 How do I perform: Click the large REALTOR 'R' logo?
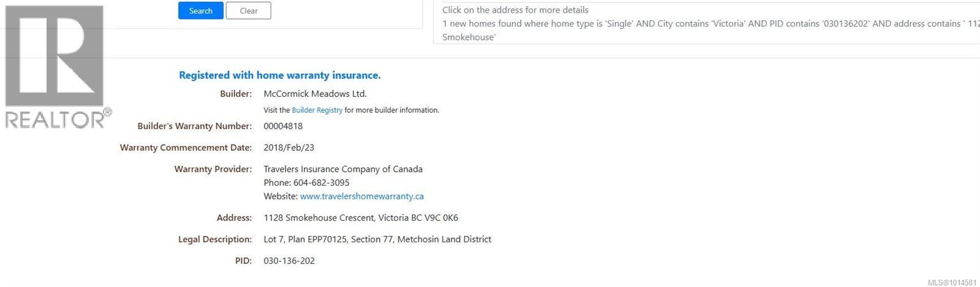coord(54,55)
